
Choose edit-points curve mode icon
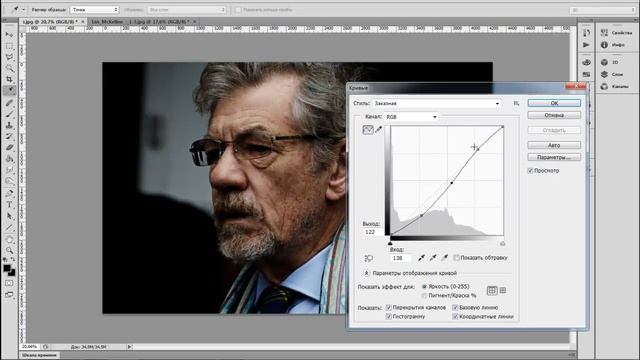click(x=368, y=130)
